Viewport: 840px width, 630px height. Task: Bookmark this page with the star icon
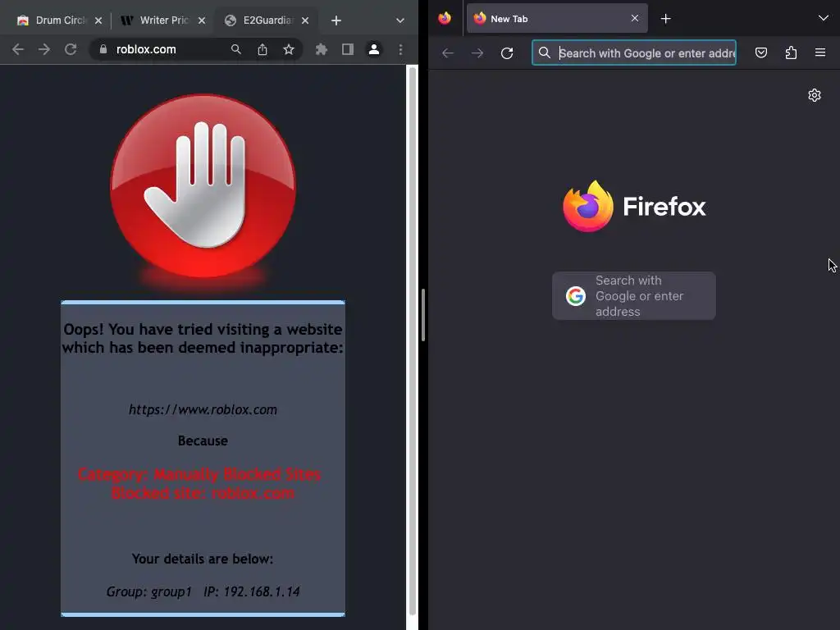point(289,49)
